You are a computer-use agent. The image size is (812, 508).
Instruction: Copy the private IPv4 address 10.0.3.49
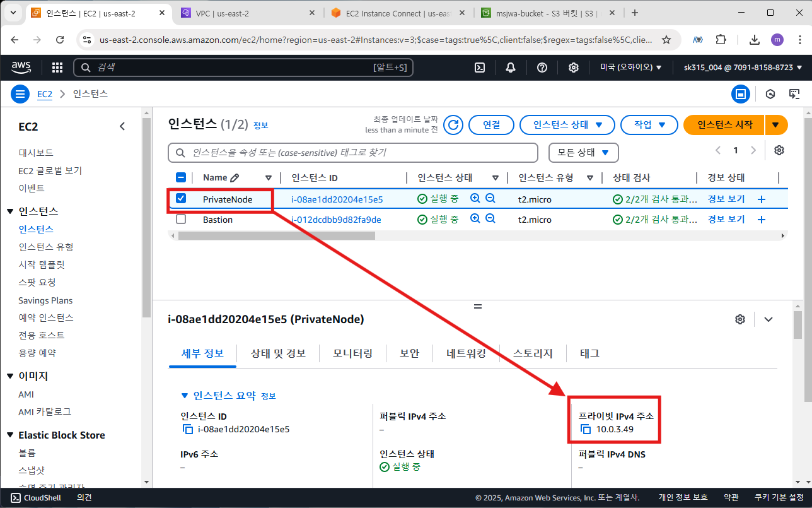(x=586, y=430)
